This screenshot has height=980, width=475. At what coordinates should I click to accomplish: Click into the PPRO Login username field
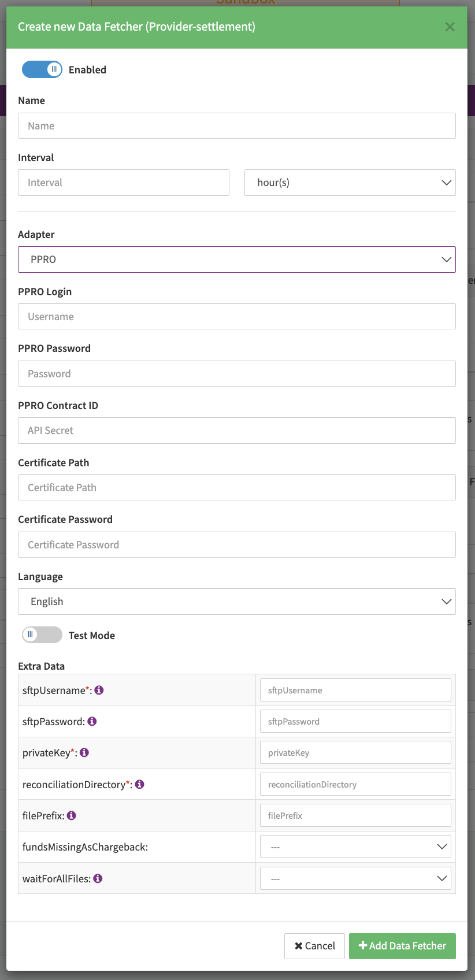point(236,317)
